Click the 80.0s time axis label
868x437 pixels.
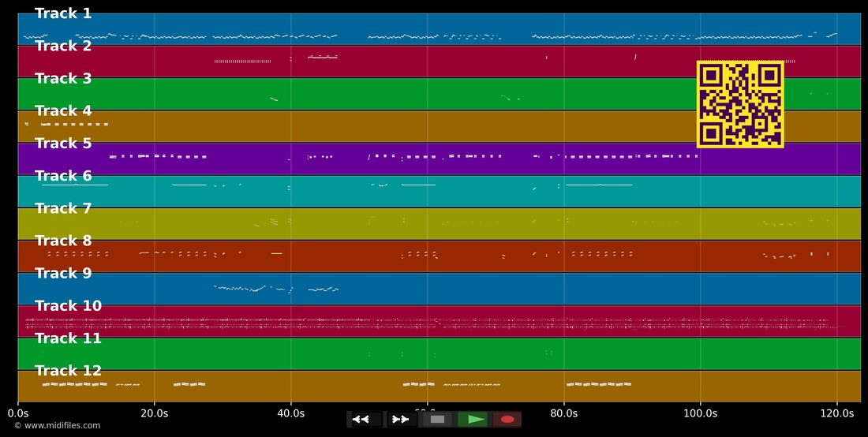[564, 413]
